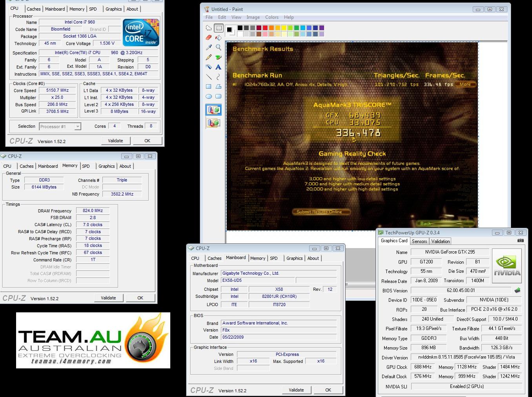The width and height of the screenshot is (532, 397).
Task: Click the Core Speed 5150.7 MHz field
Action: pos(58,90)
